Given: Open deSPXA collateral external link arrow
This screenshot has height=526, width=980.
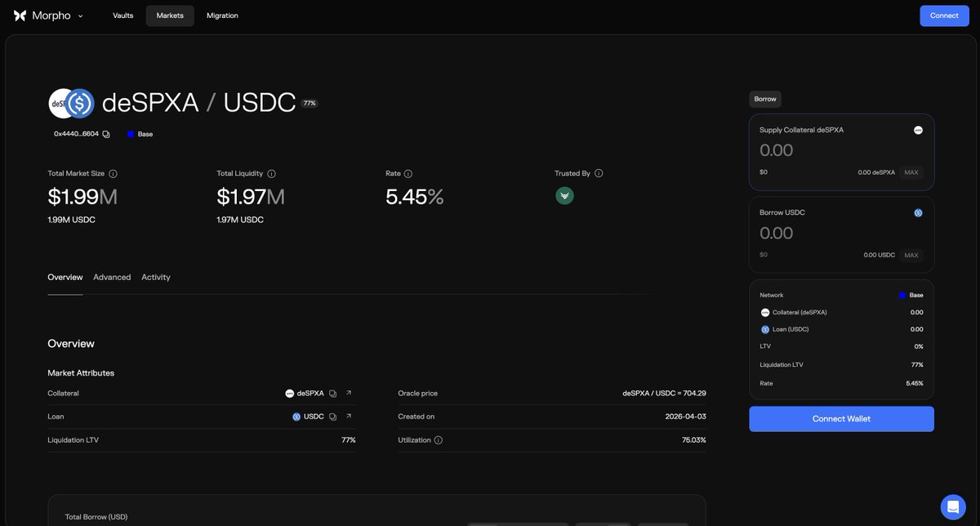Looking at the screenshot, I should 349,393.
